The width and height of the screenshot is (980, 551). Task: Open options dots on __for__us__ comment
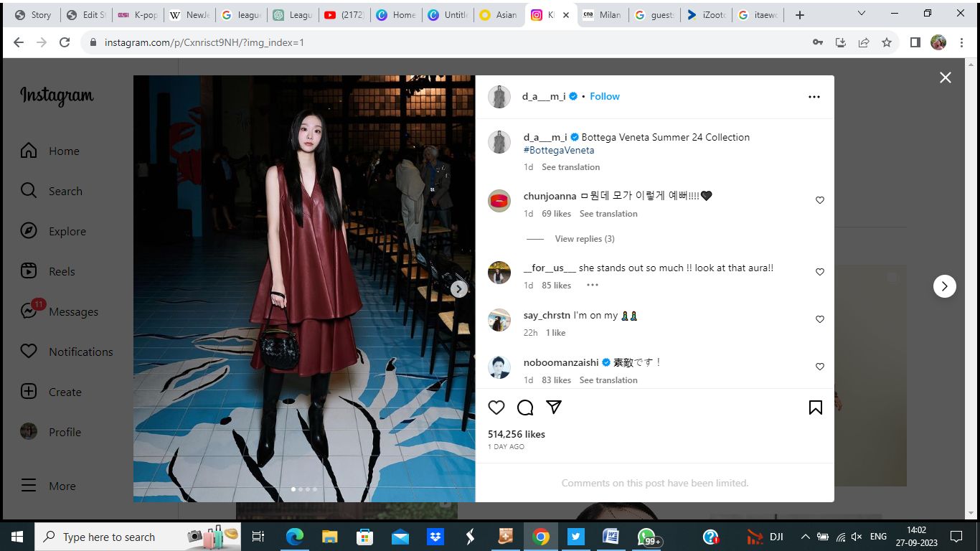coord(592,285)
